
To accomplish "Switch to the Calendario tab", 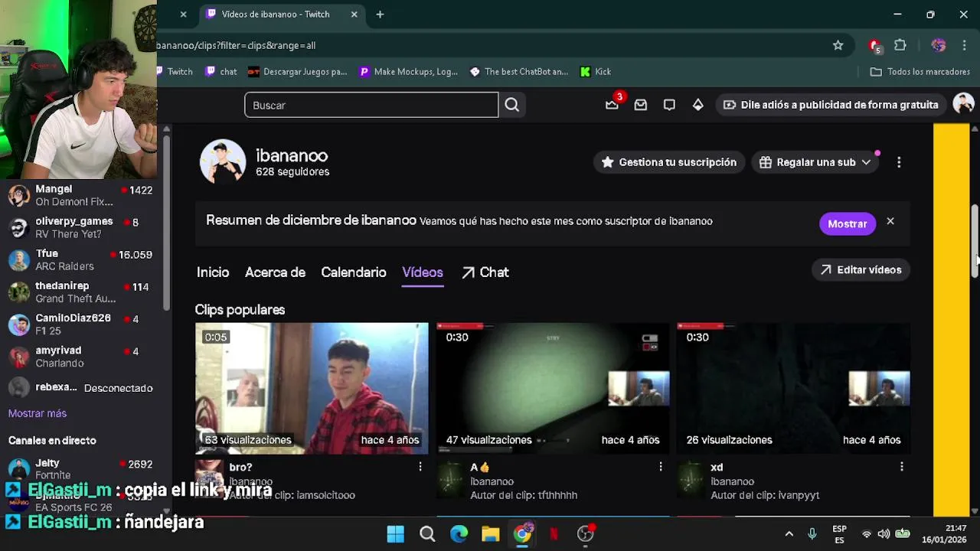I will (354, 272).
